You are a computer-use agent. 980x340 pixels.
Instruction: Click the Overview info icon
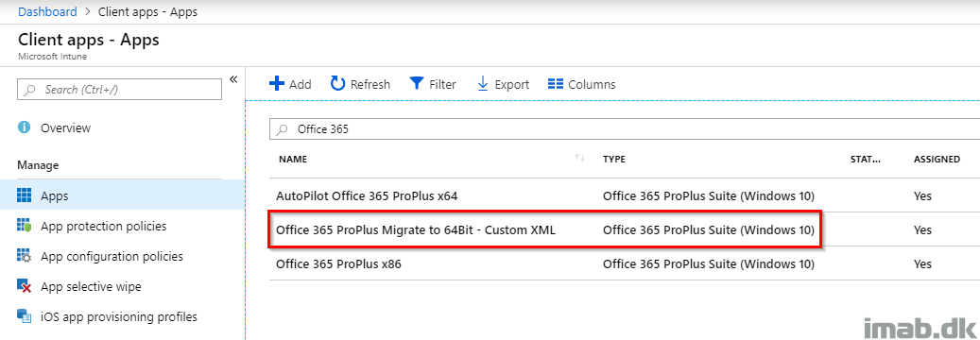point(25,127)
